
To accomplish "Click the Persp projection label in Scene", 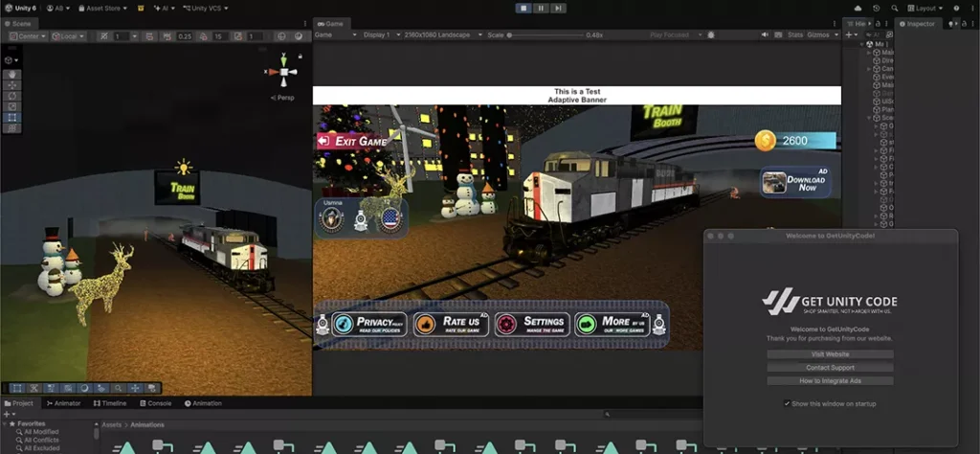I will coord(283,98).
